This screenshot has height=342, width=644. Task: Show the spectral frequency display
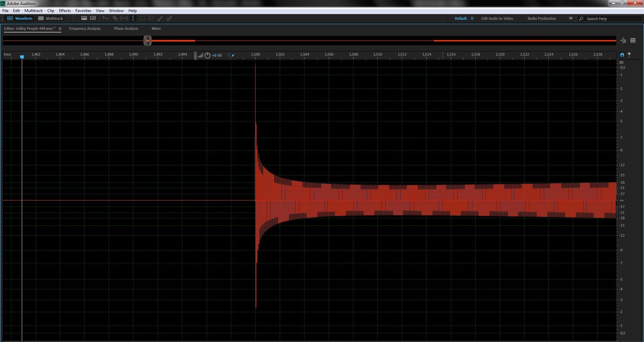(x=84, y=18)
